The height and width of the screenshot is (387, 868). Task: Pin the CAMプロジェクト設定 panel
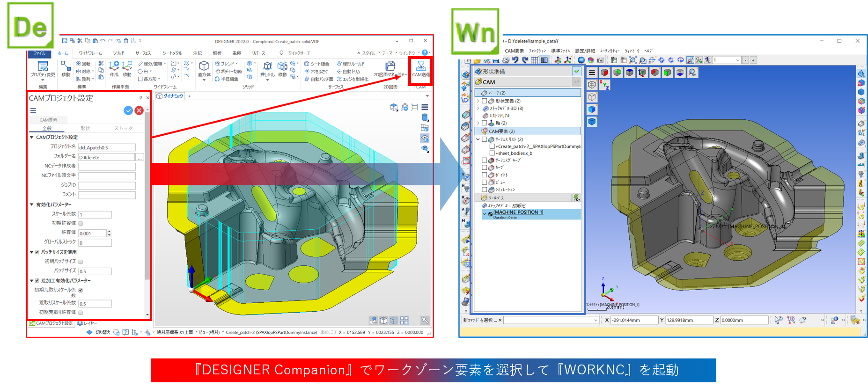[140, 98]
